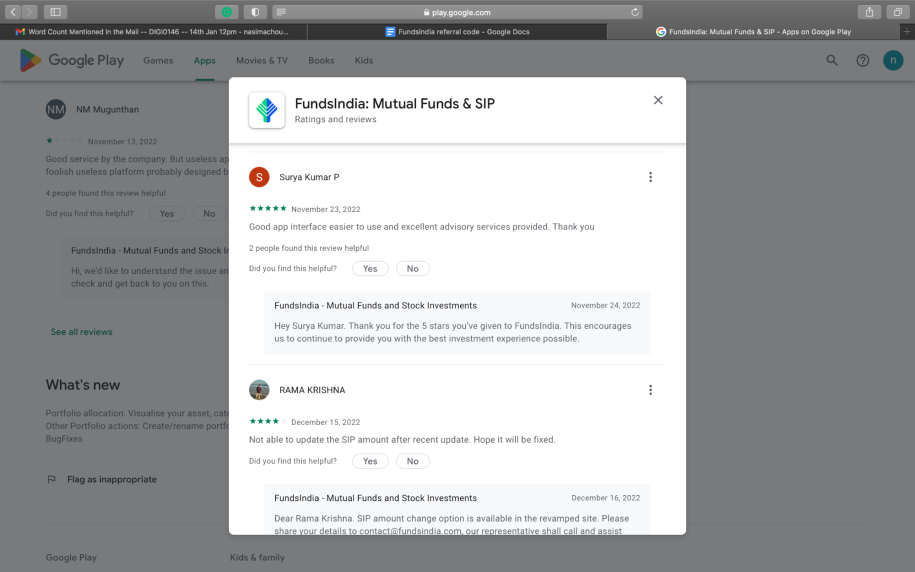The image size is (915, 572).
Task: Mark Surya Kumar P review not helpful with No
Action: (413, 268)
